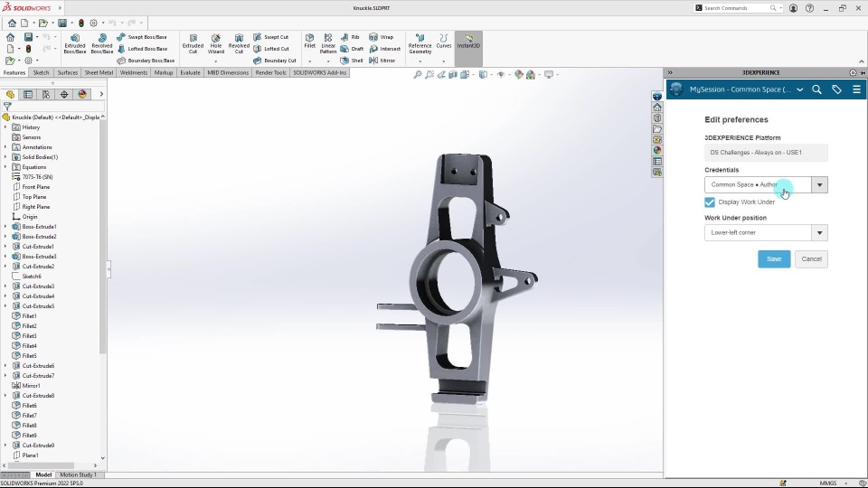
Task: Expand Solid Bodies(1) node
Action: (5, 157)
